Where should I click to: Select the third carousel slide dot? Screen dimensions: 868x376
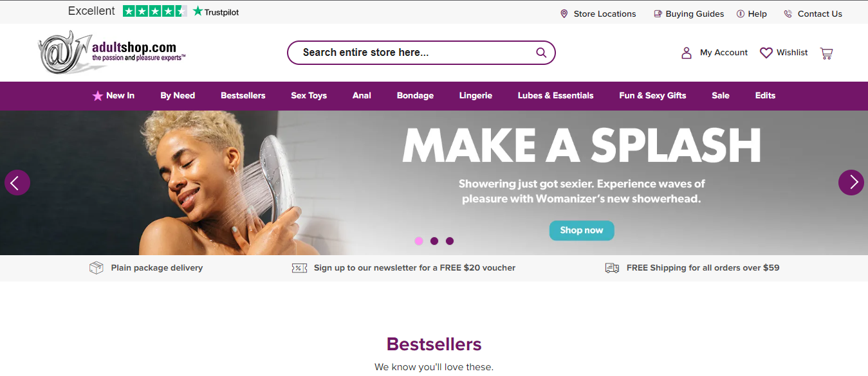pos(450,241)
